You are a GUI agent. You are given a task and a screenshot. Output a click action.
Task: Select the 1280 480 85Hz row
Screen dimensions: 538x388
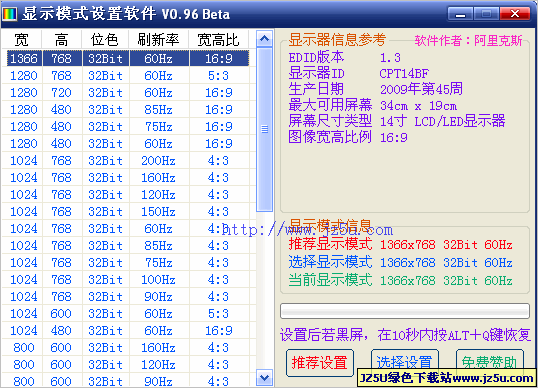128,109
